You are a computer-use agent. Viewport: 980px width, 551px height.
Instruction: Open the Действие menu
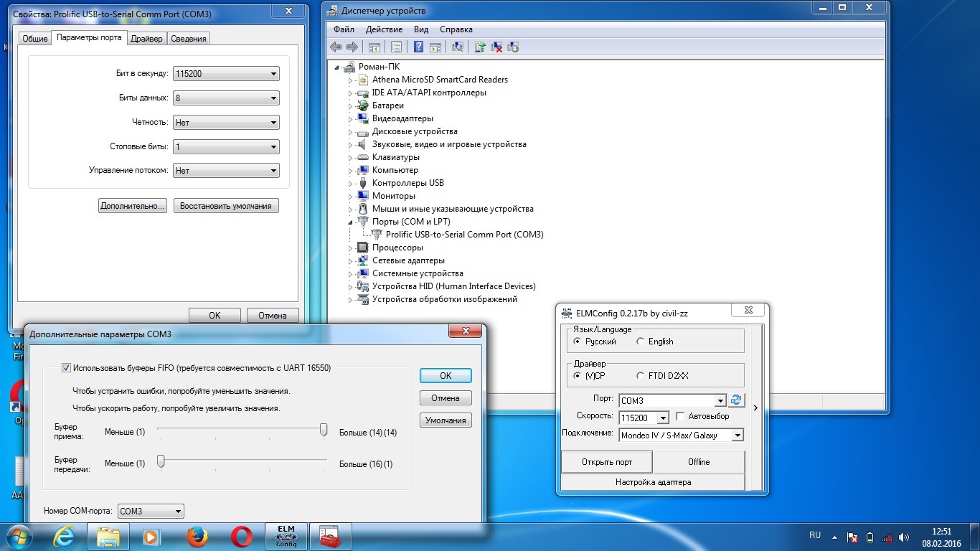[x=384, y=29]
